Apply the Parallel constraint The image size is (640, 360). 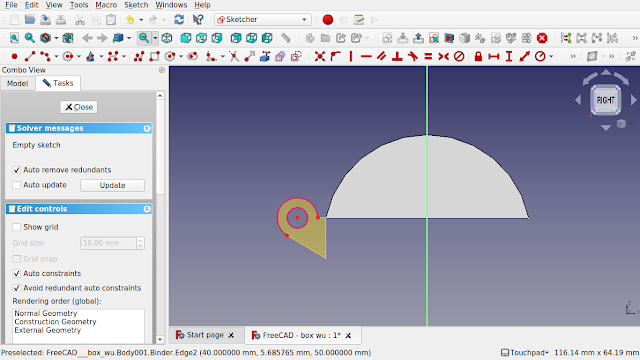[x=382, y=56]
